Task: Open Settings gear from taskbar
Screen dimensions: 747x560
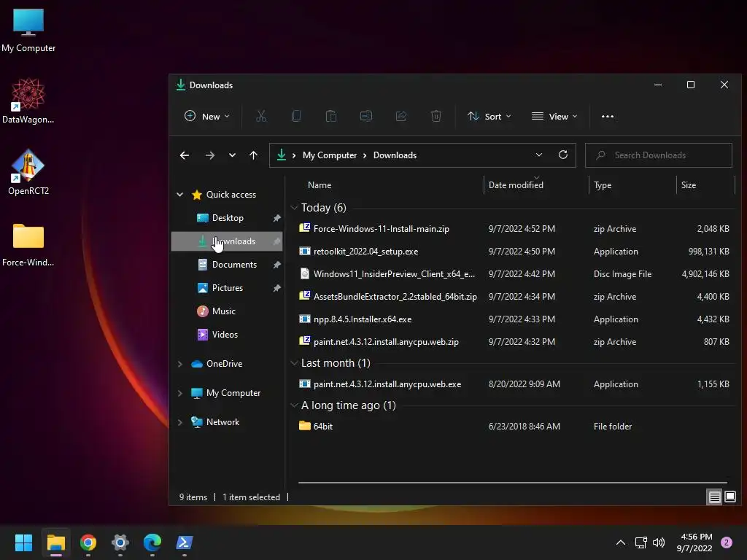Action: click(x=120, y=542)
